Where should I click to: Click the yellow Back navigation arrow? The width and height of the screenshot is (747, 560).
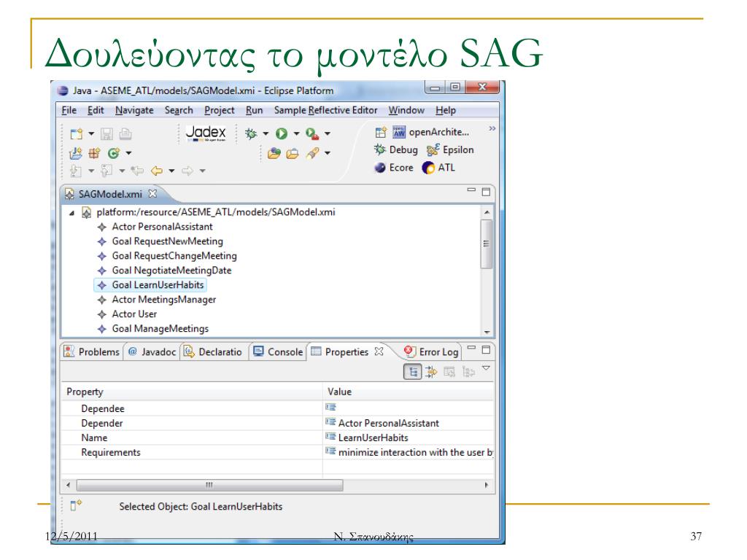click(x=156, y=171)
